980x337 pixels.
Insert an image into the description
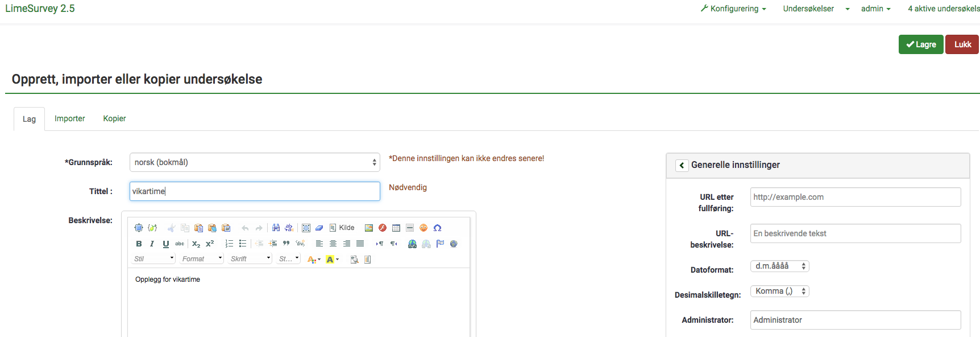pyautogui.click(x=369, y=228)
